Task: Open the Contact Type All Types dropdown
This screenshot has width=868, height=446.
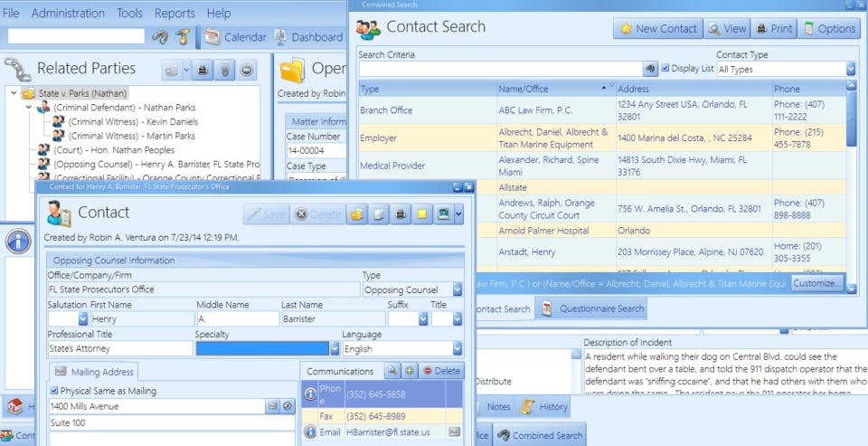Action: point(851,70)
